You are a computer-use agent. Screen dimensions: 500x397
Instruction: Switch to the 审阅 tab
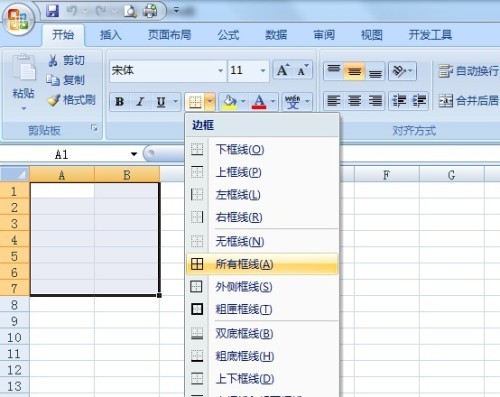pos(324,35)
